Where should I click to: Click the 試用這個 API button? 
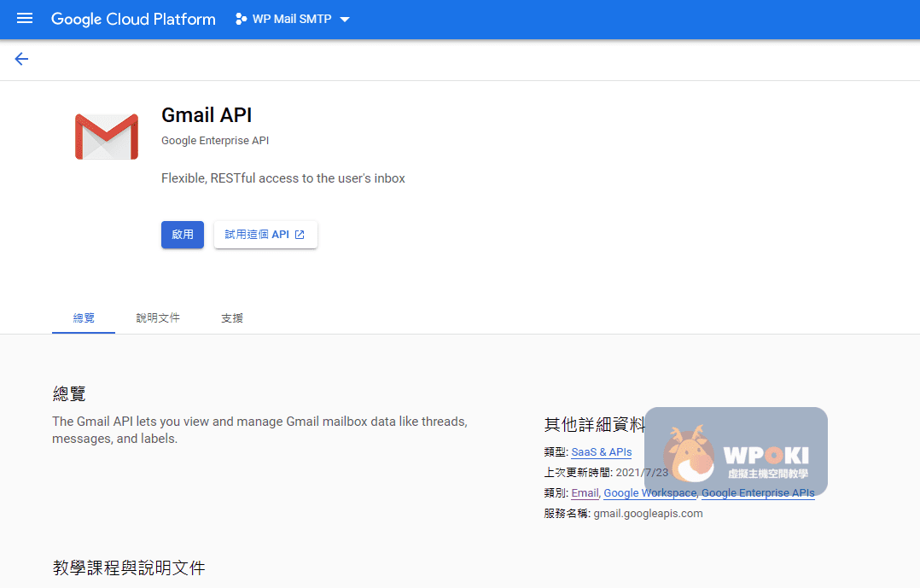265,235
